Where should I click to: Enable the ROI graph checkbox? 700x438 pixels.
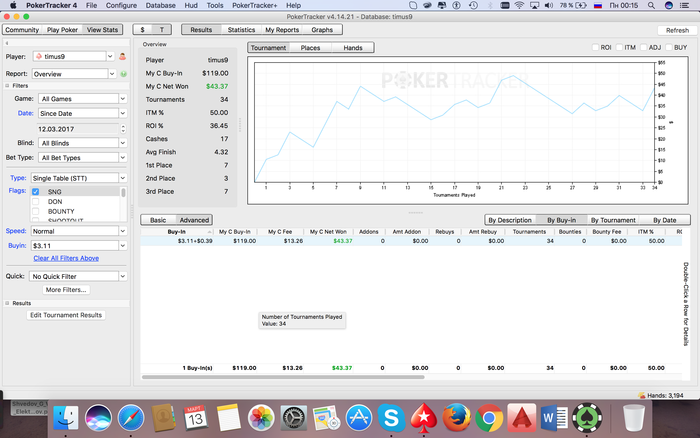tap(595, 47)
